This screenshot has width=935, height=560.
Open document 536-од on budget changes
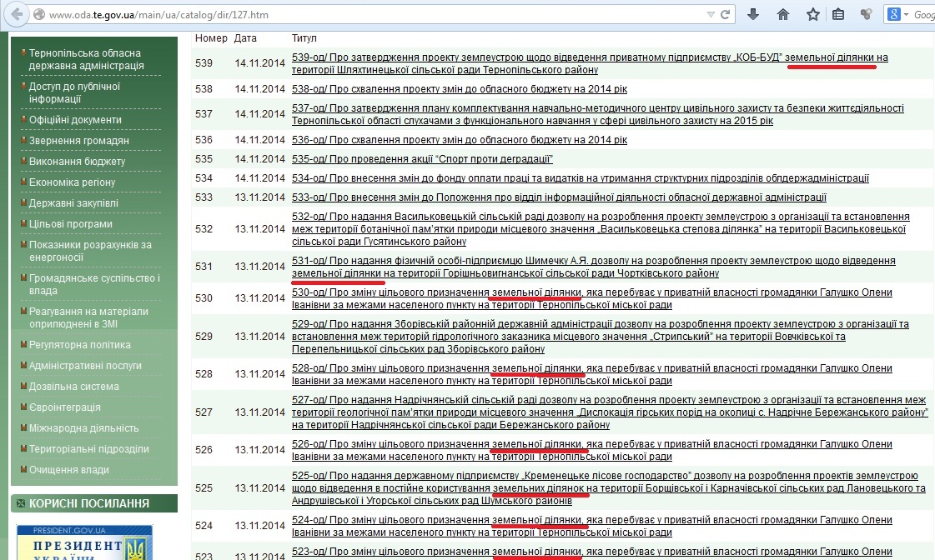click(459, 140)
